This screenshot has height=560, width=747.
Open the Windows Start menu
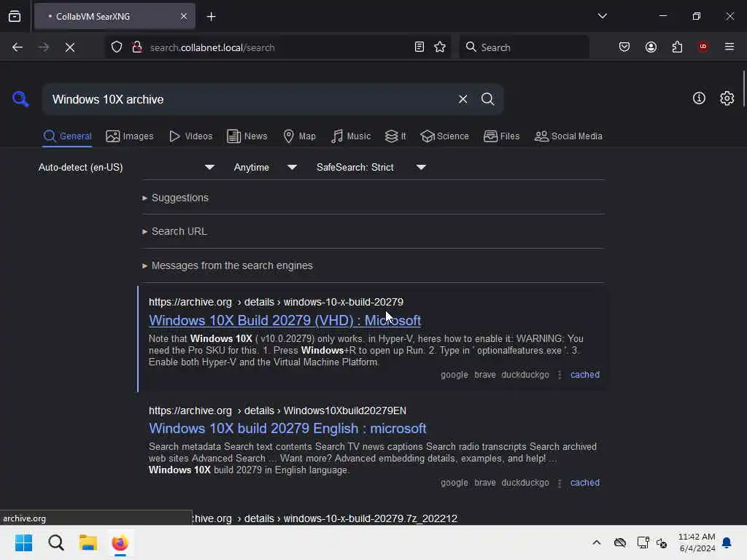pyautogui.click(x=23, y=542)
